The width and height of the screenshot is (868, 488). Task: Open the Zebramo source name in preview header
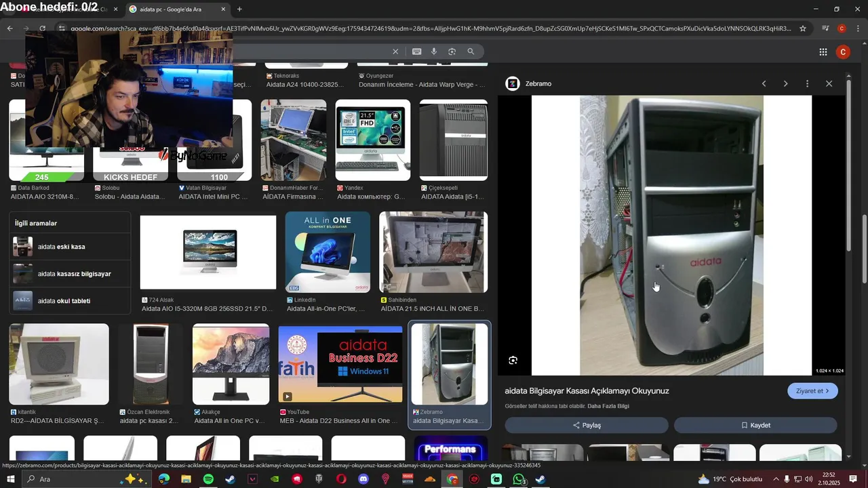click(538, 84)
